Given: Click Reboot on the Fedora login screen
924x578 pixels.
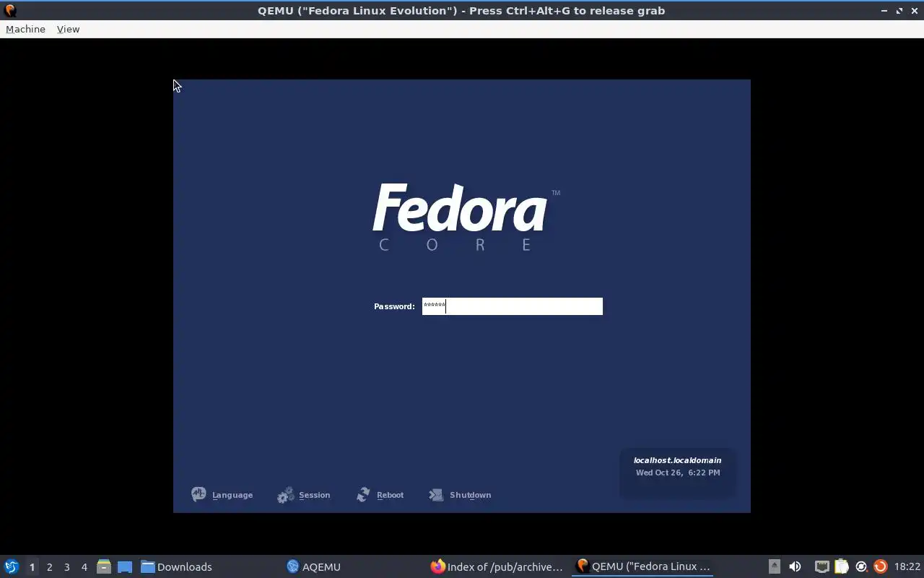Looking at the screenshot, I should (380, 495).
